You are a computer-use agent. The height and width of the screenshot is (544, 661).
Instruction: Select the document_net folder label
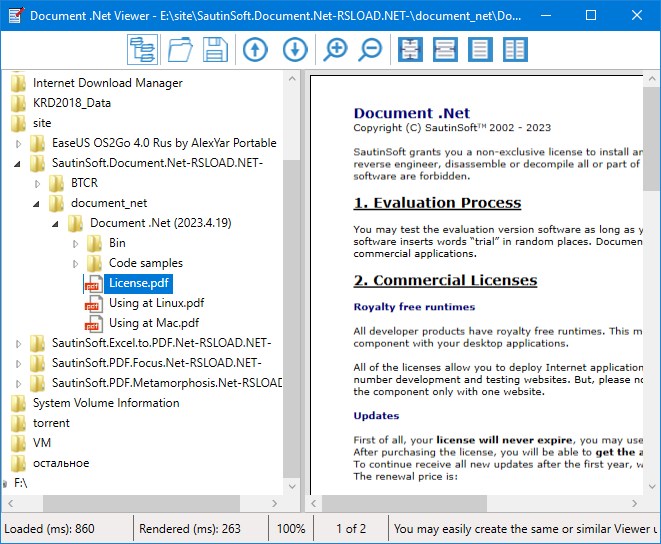(x=109, y=203)
